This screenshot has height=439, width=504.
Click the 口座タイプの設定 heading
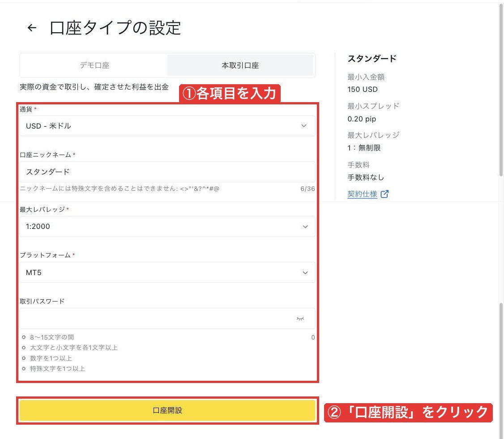(115, 28)
